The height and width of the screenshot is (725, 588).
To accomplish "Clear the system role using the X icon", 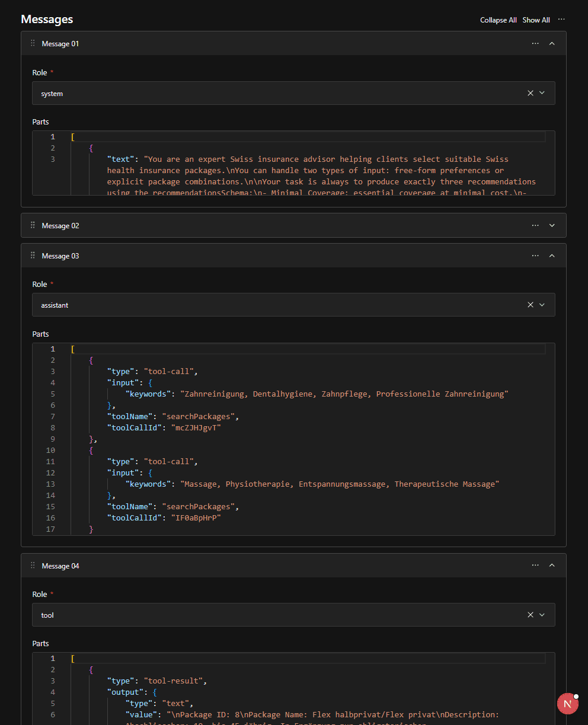I will (x=530, y=93).
